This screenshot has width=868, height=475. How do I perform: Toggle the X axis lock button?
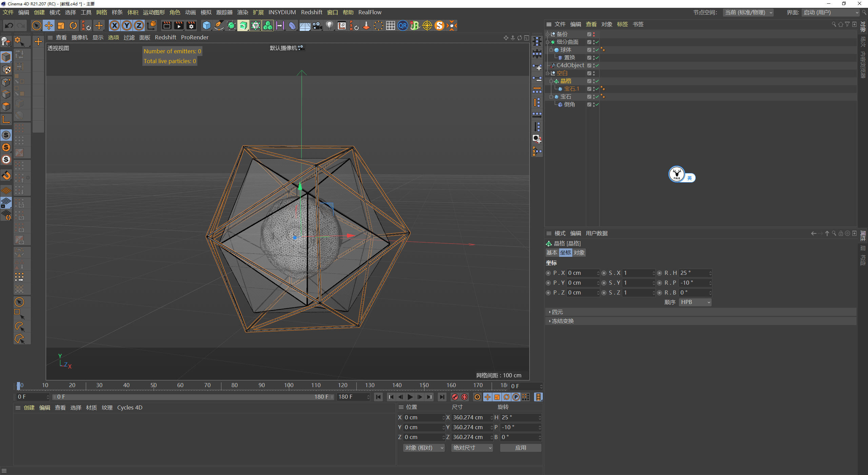[115, 25]
